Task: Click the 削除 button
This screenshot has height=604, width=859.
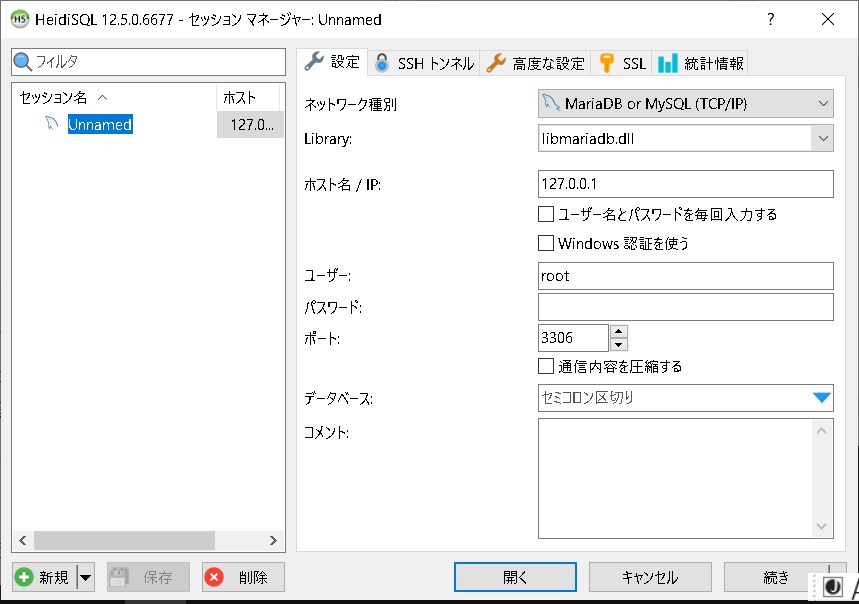Action: pos(243,577)
